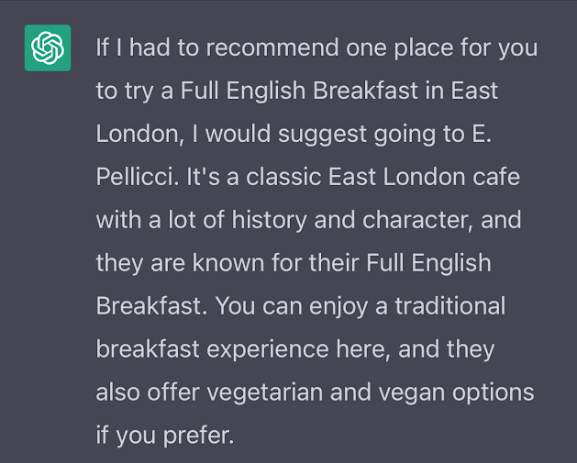This screenshot has width=577, height=463.
Task: Click the word "would" in the message
Action: point(238,134)
